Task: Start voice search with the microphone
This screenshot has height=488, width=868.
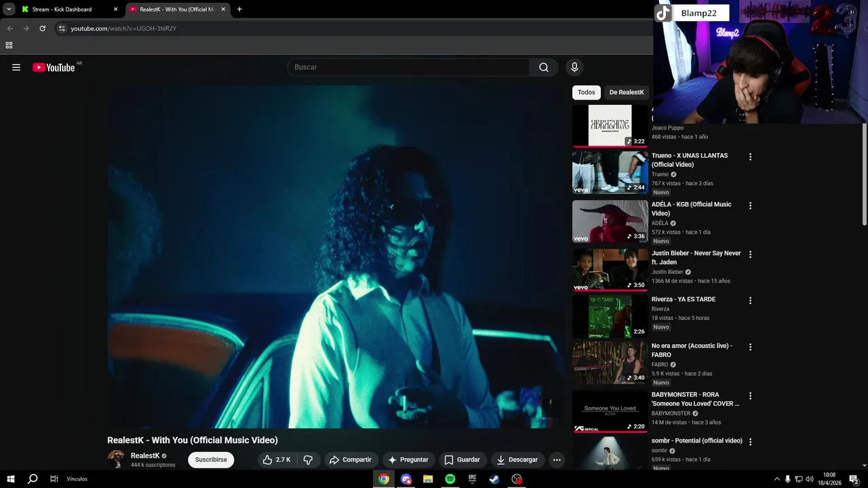Action: [x=574, y=67]
